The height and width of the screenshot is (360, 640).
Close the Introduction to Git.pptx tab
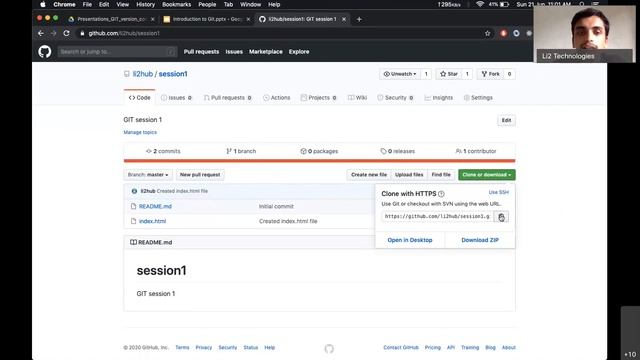(x=248, y=19)
